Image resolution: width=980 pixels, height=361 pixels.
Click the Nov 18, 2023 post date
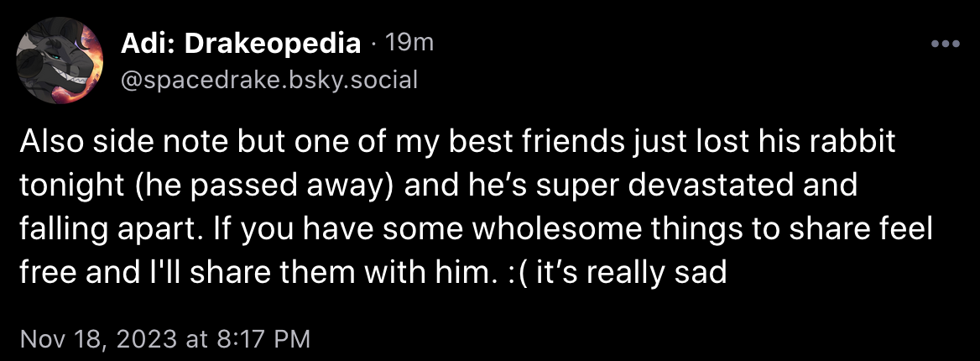click(99, 340)
